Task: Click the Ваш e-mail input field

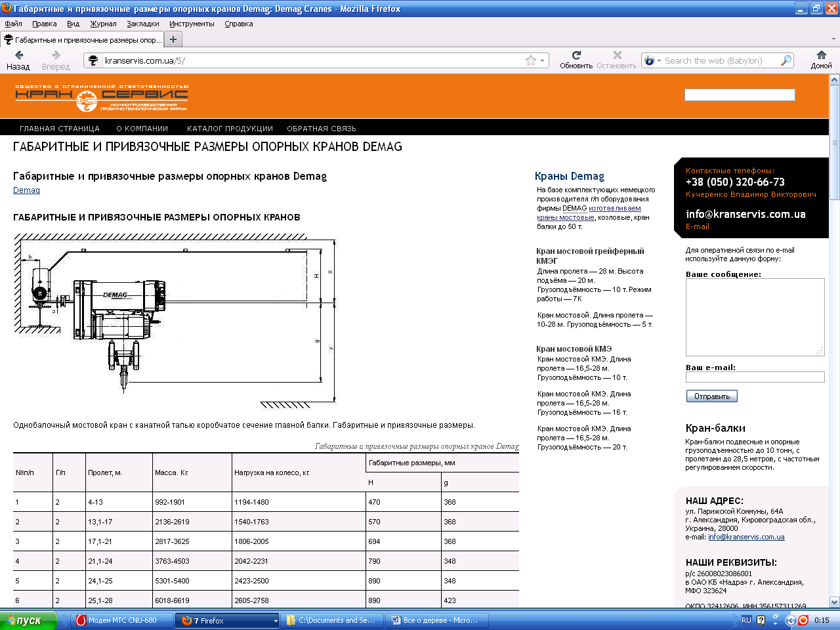Action: tap(755, 377)
